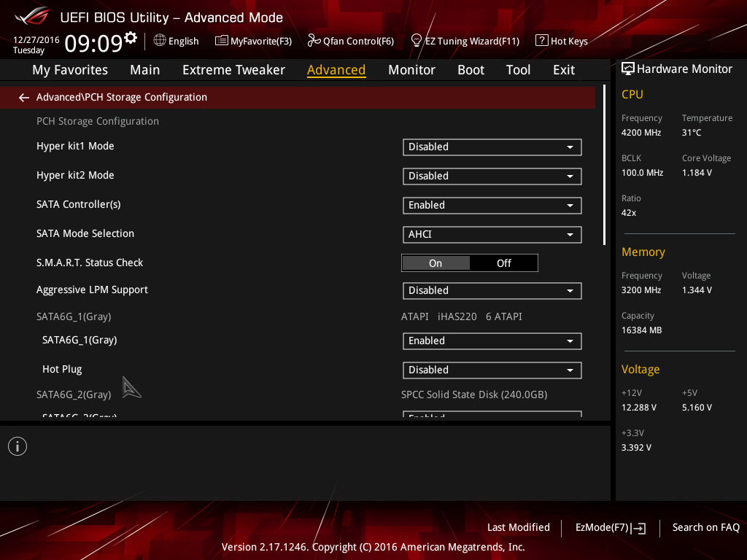Switch to the Monitor tab
747x560 pixels.
click(411, 70)
